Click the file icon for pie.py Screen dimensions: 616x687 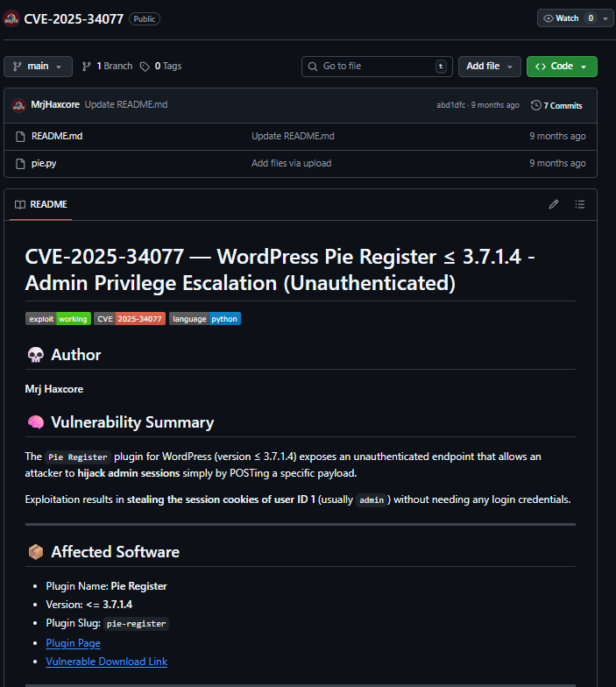20,164
